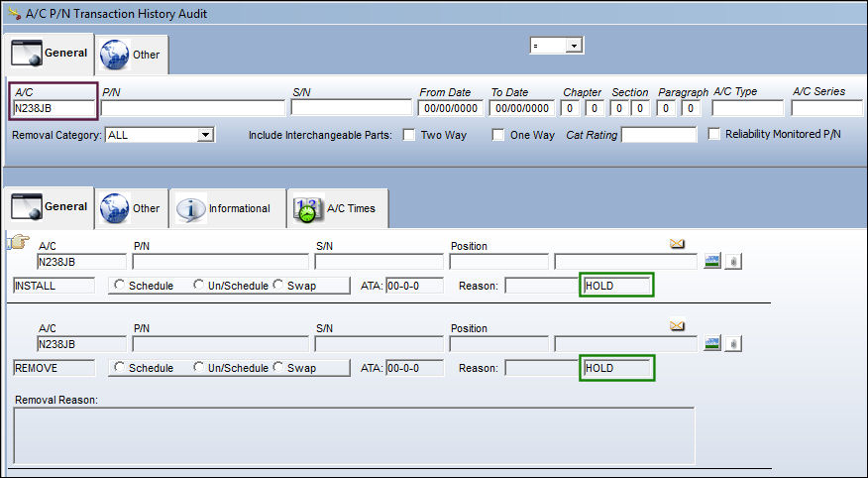
Task: Open picture icon in INSTALL record
Action: pos(712,261)
